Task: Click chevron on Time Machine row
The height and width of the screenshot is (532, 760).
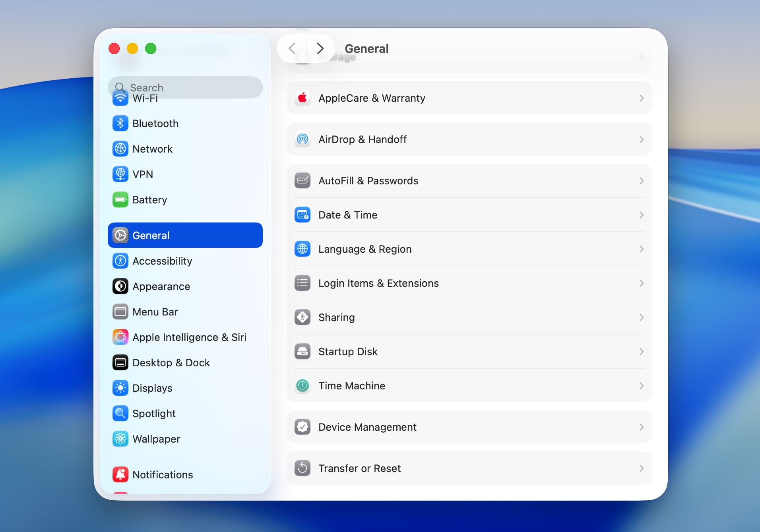Action: 641,386
